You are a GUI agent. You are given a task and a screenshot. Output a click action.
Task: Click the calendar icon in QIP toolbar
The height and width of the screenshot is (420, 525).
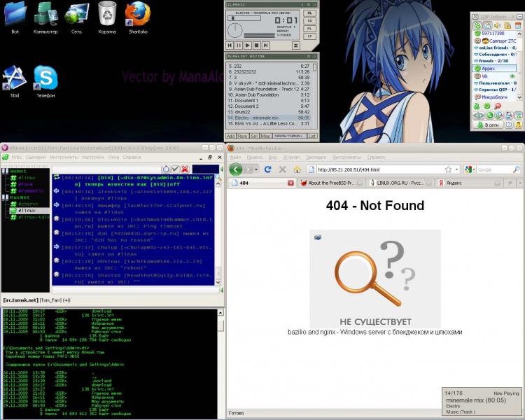518,25
